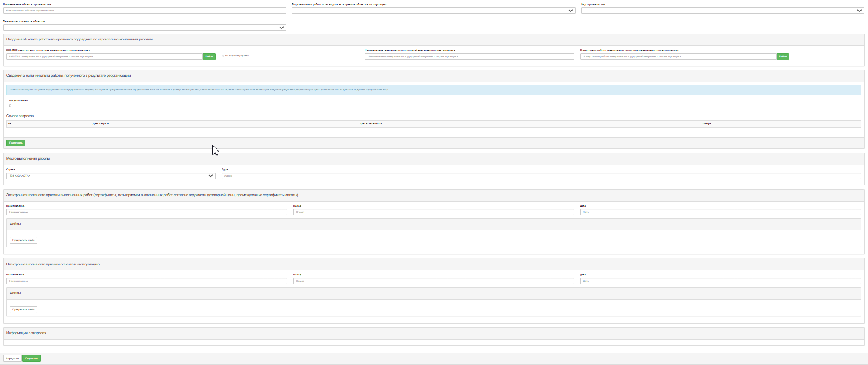This screenshot has height=365, width=868.
Task: Click the blue notice about пункт 245-2
Action: click(x=434, y=90)
